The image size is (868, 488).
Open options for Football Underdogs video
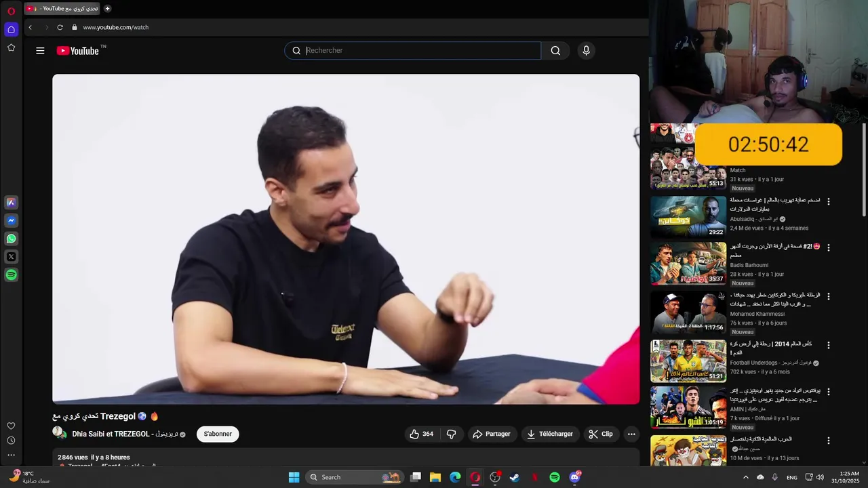coord(828,345)
